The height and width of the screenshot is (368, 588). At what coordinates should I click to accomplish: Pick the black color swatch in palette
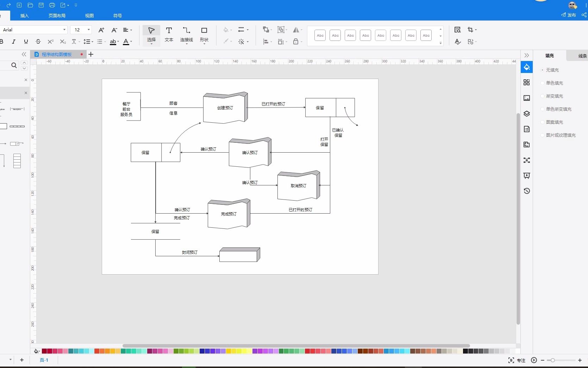[465, 351]
